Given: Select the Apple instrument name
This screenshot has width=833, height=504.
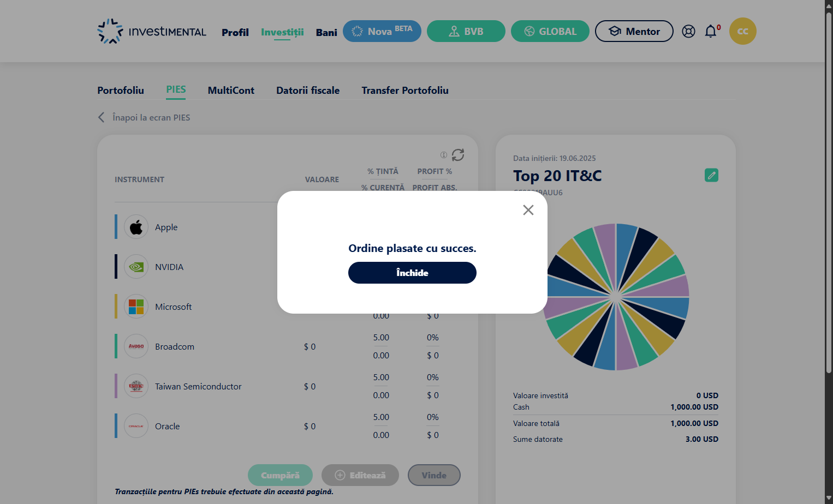Looking at the screenshot, I should point(166,227).
